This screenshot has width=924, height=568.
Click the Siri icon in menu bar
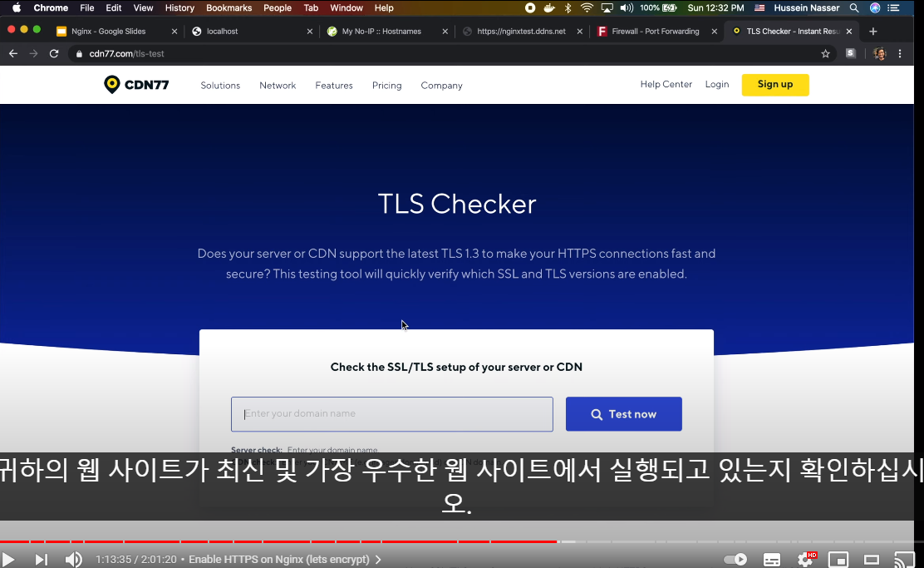pos(875,7)
